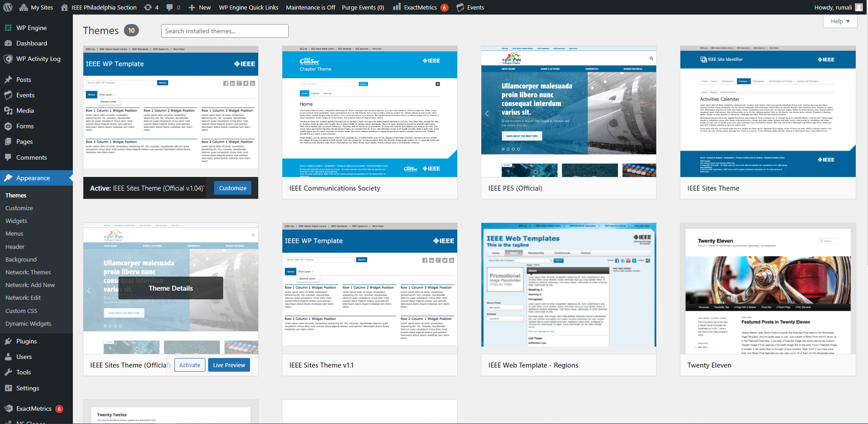Click the Search installed themes field
Viewport: 868px width, 424px height.
pyautogui.click(x=225, y=30)
